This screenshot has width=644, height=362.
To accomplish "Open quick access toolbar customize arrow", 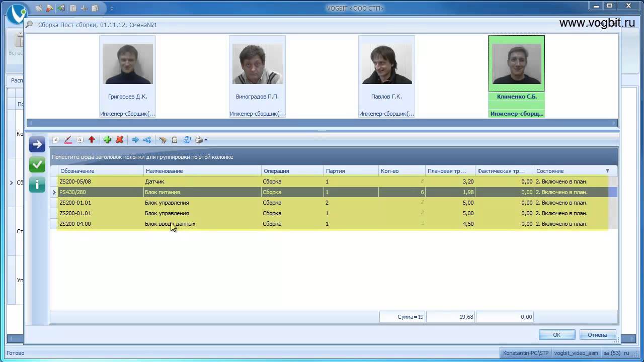I will 112,9.
